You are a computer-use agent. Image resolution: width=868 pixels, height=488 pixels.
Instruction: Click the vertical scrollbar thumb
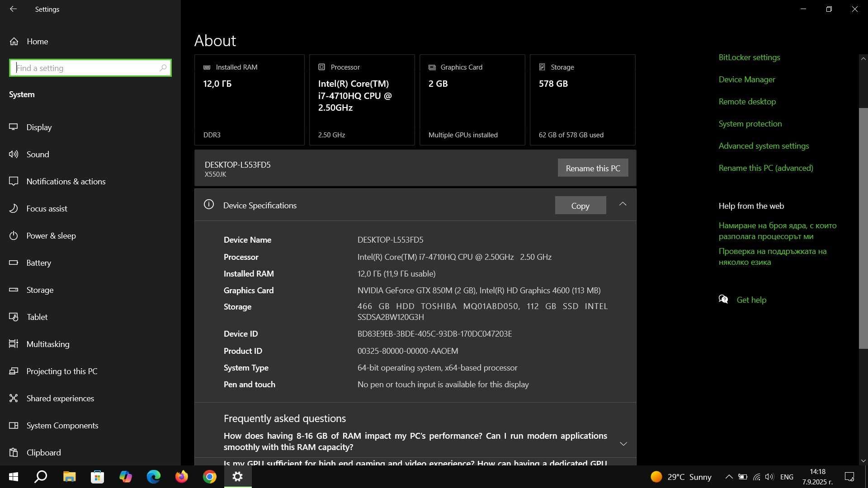coord(863,228)
